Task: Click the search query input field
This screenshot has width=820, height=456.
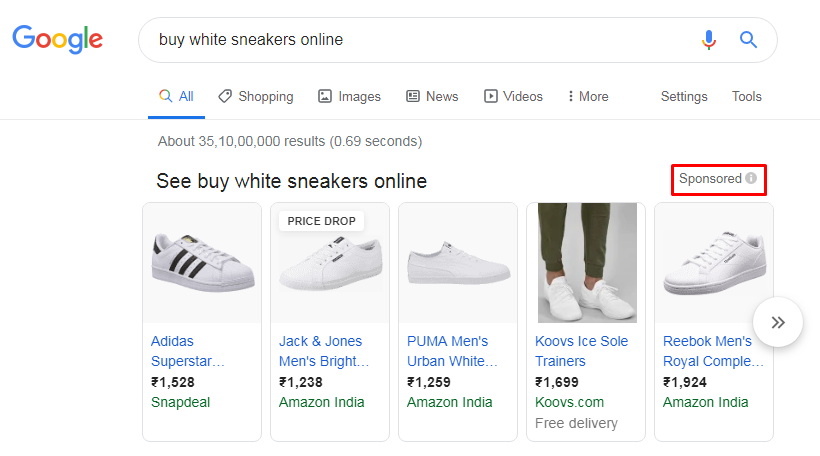Action: (x=418, y=40)
